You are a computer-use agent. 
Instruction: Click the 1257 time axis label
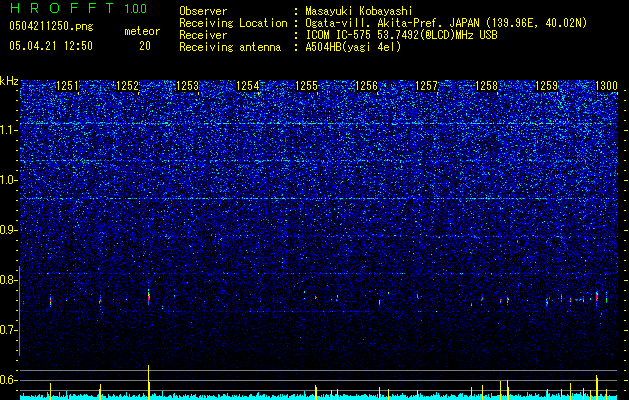(x=426, y=86)
